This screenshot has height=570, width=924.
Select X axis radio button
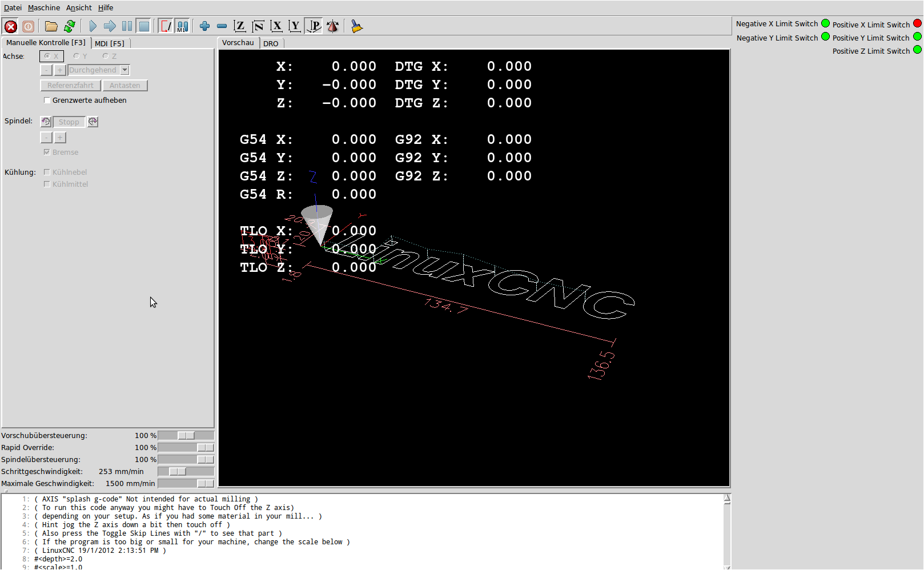[51, 56]
